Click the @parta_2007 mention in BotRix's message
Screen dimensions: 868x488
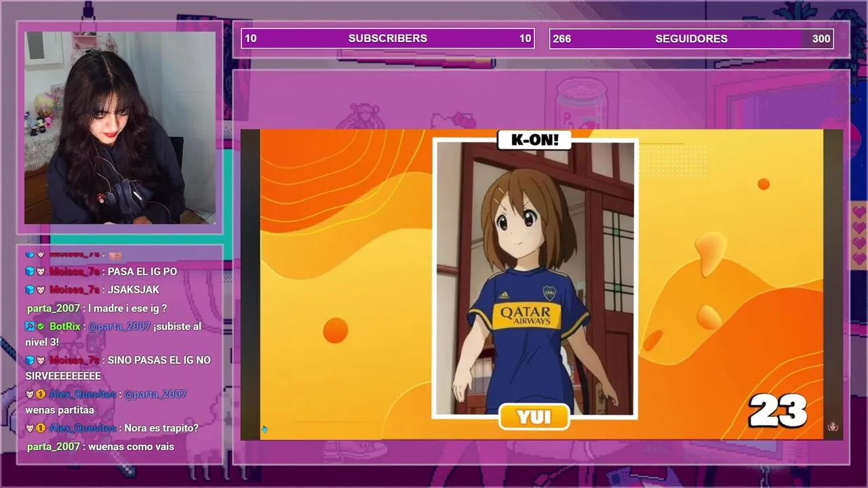click(119, 326)
